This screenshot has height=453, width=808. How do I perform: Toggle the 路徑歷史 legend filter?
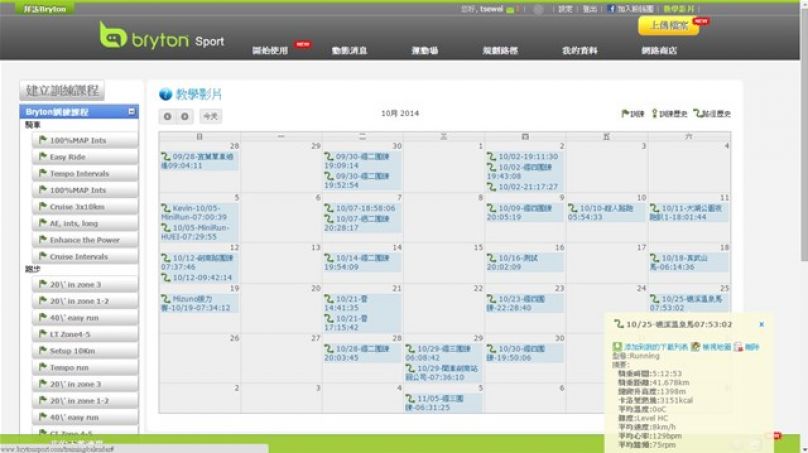(x=711, y=115)
